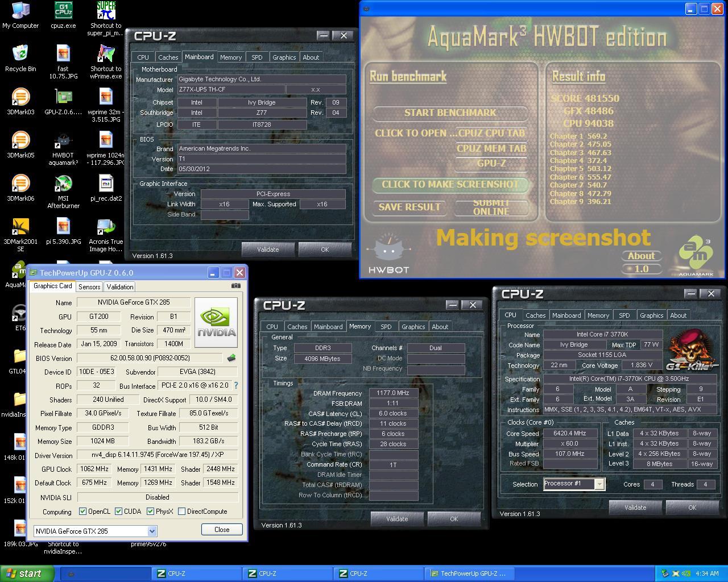Switch to Validation tab in GPU-Z
This screenshot has height=582, width=728.
coord(120,287)
